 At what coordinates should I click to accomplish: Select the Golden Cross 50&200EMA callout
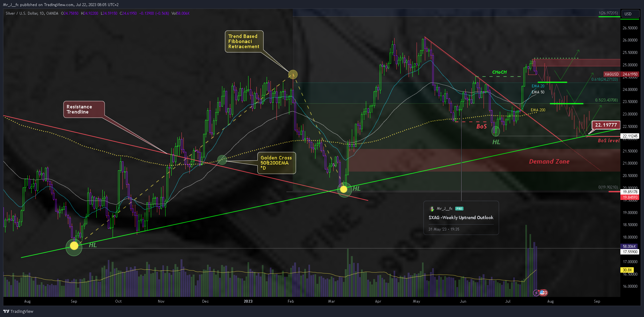click(x=276, y=163)
